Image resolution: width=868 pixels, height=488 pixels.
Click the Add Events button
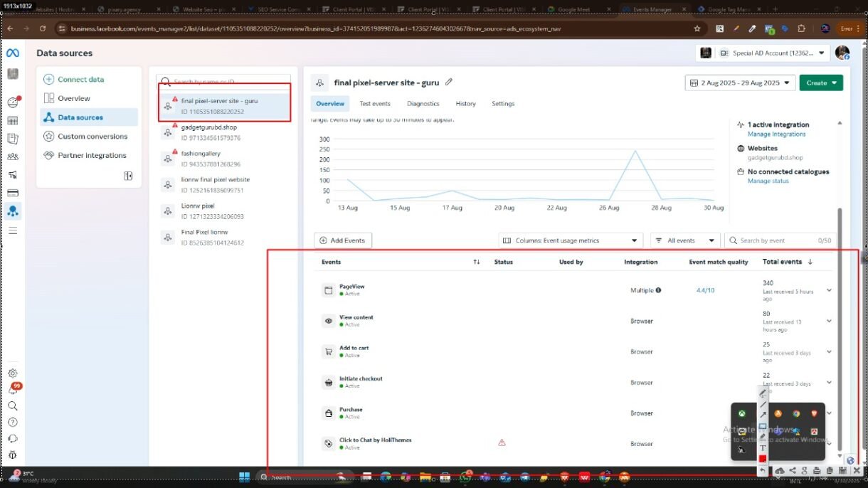343,240
